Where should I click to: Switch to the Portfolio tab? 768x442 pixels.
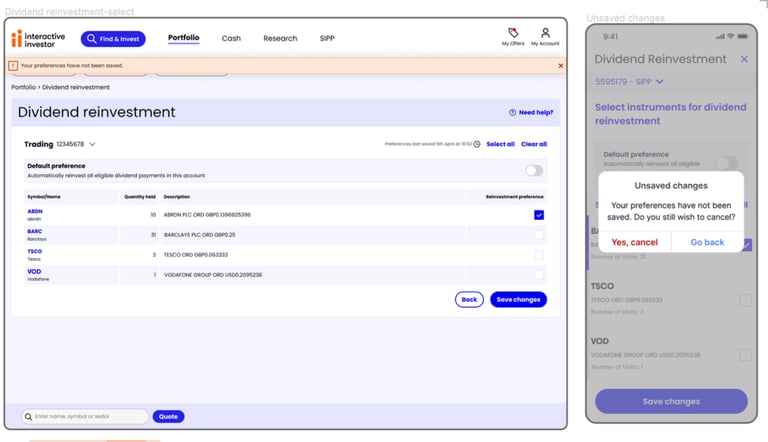tap(184, 38)
